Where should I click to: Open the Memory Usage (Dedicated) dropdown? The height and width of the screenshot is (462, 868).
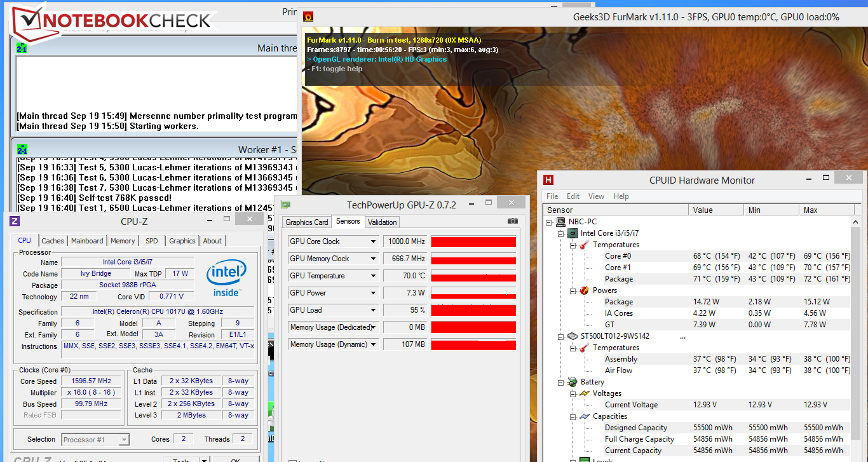(374, 327)
